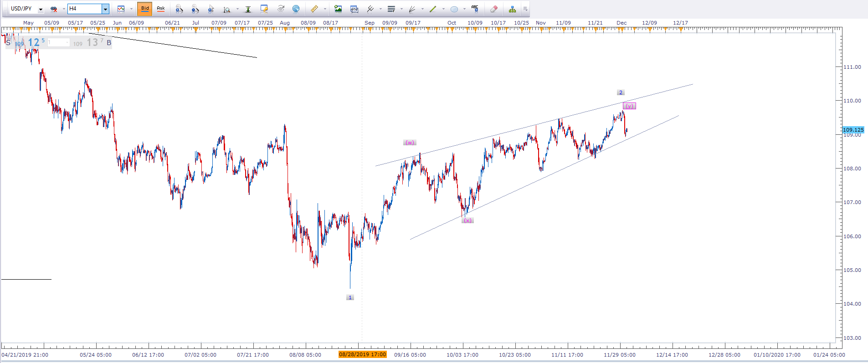
Task: Open the chart type dropdown arrow
Action: pyautogui.click(x=131, y=9)
